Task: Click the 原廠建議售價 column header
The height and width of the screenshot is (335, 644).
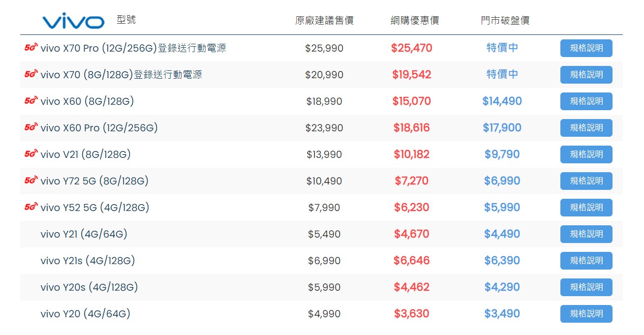Action: pos(324,21)
